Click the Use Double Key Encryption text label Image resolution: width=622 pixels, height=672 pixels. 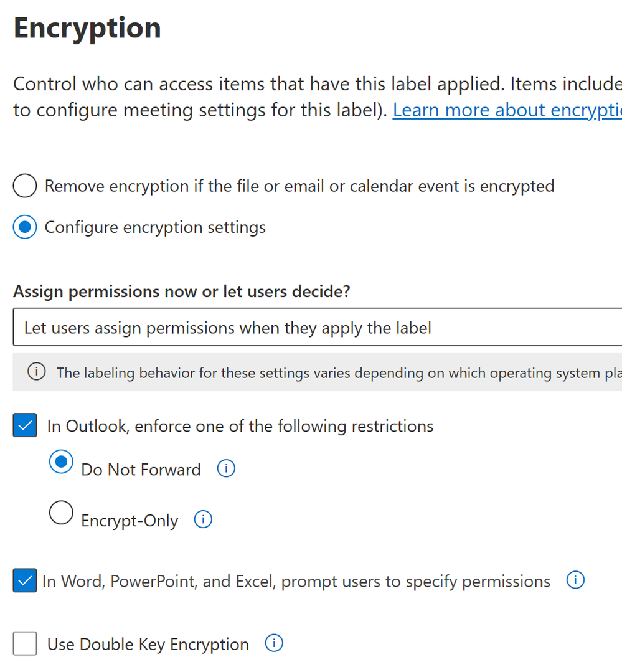[x=148, y=645]
